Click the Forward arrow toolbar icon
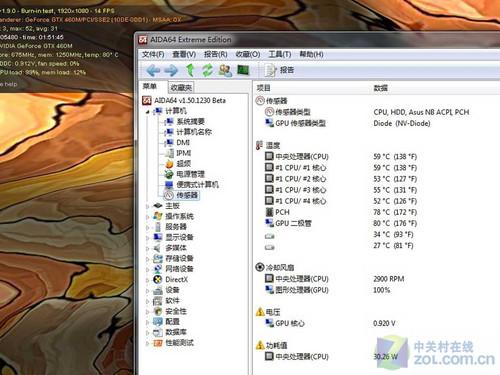 click(171, 70)
